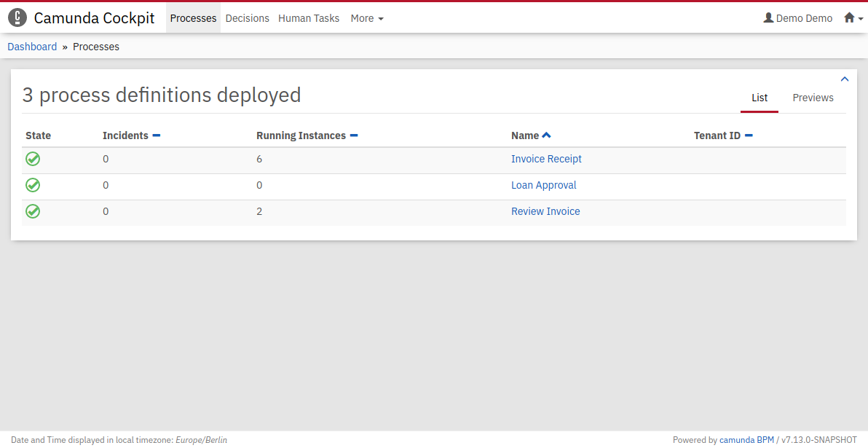868x448 pixels.
Task: Sort by Incidents column indicator
Action: [156, 135]
